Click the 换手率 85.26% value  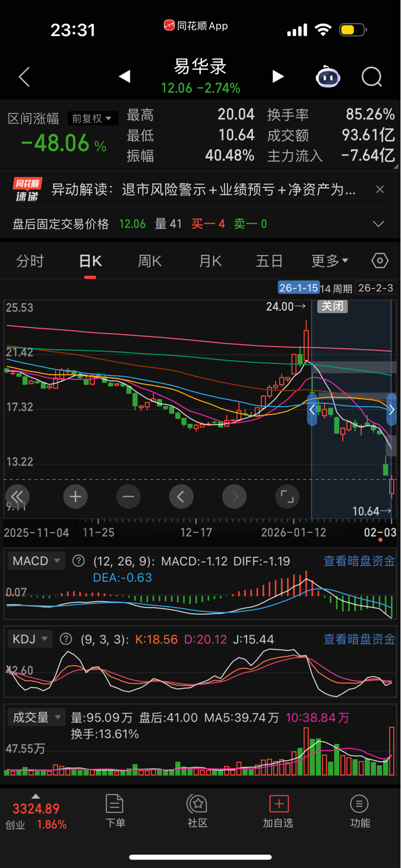370,114
